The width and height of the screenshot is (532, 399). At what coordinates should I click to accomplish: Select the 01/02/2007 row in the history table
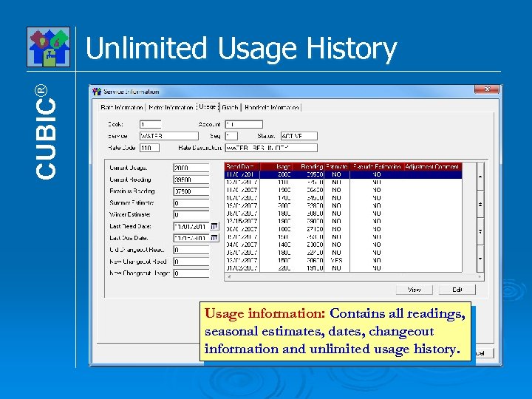[x=343, y=268]
